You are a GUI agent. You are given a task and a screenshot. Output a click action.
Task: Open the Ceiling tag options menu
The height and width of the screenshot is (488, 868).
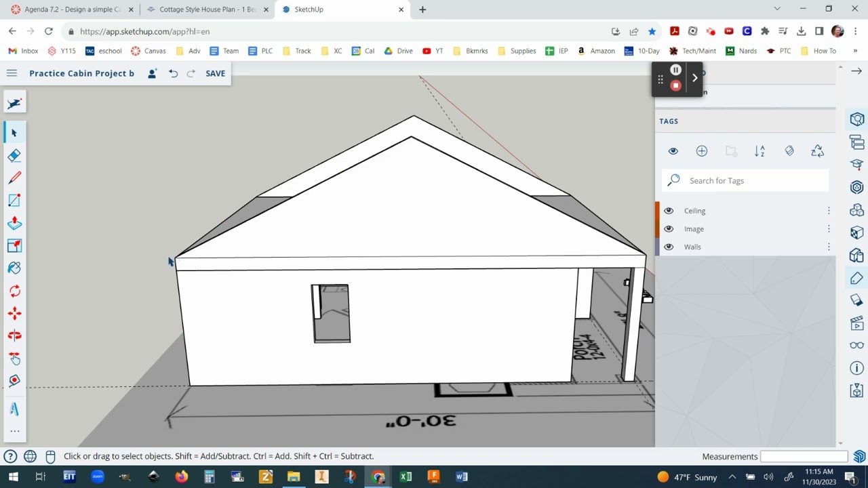[829, 211]
